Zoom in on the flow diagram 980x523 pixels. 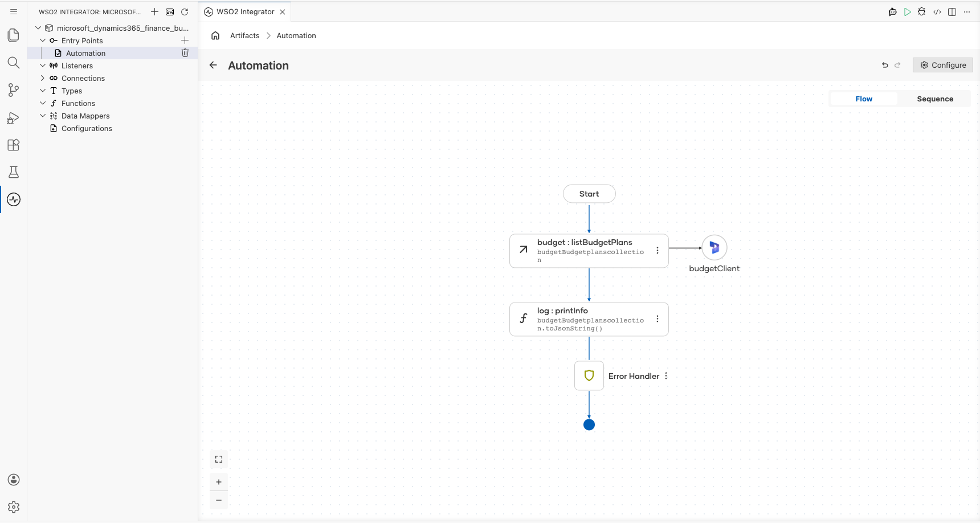click(219, 482)
